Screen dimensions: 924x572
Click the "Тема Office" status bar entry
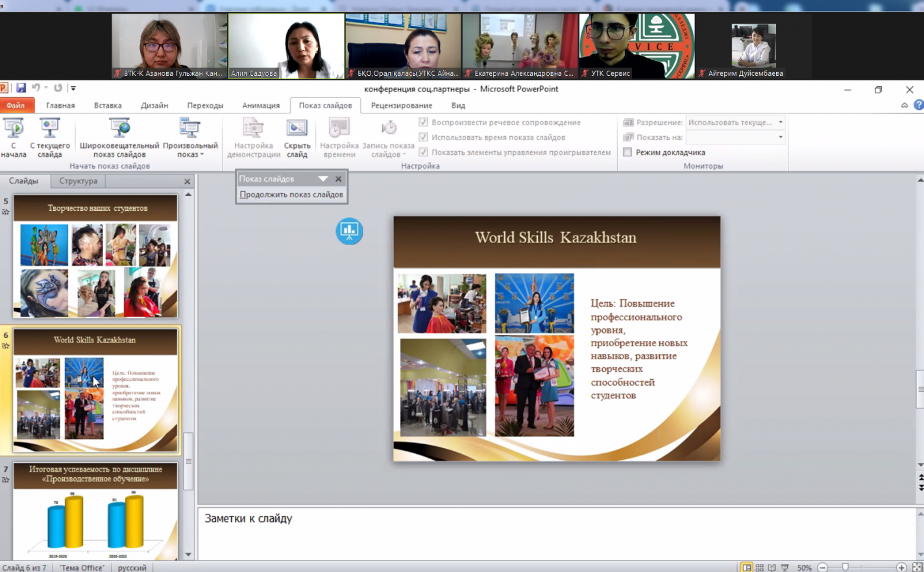[x=82, y=567]
